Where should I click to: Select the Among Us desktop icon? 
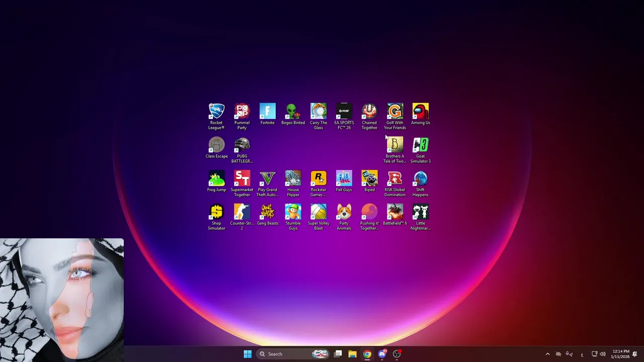pyautogui.click(x=421, y=115)
